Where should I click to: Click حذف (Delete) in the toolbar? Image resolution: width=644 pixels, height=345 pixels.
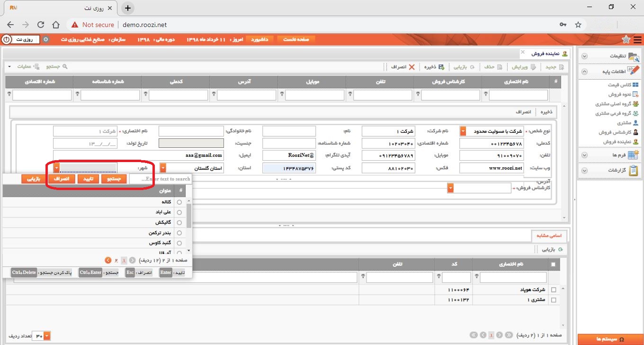click(493, 67)
